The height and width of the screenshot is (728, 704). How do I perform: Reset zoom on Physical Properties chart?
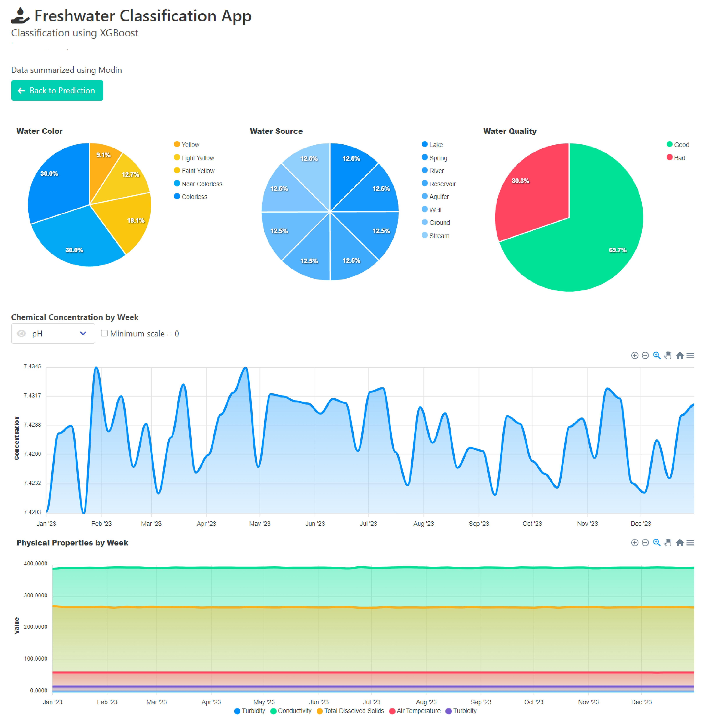[680, 543]
